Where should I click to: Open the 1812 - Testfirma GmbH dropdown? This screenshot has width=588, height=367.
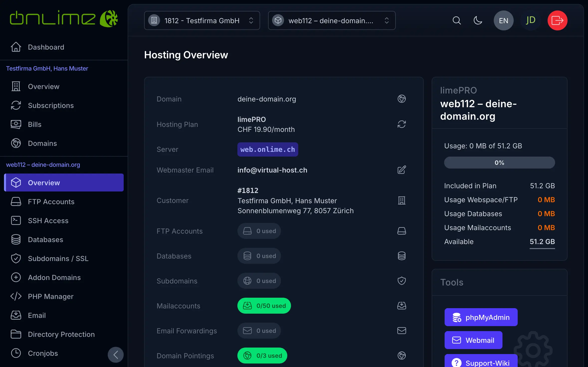point(202,20)
